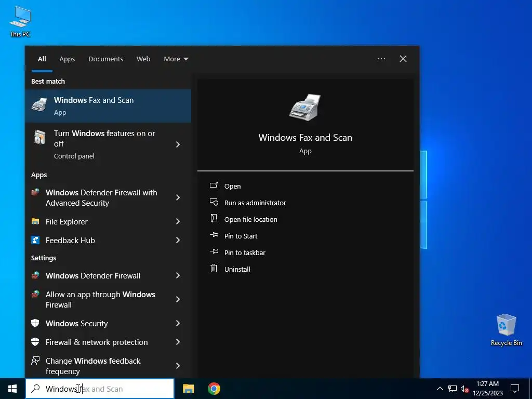
Task: Click the Pin to Start pin icon
Action: (214, 235)
